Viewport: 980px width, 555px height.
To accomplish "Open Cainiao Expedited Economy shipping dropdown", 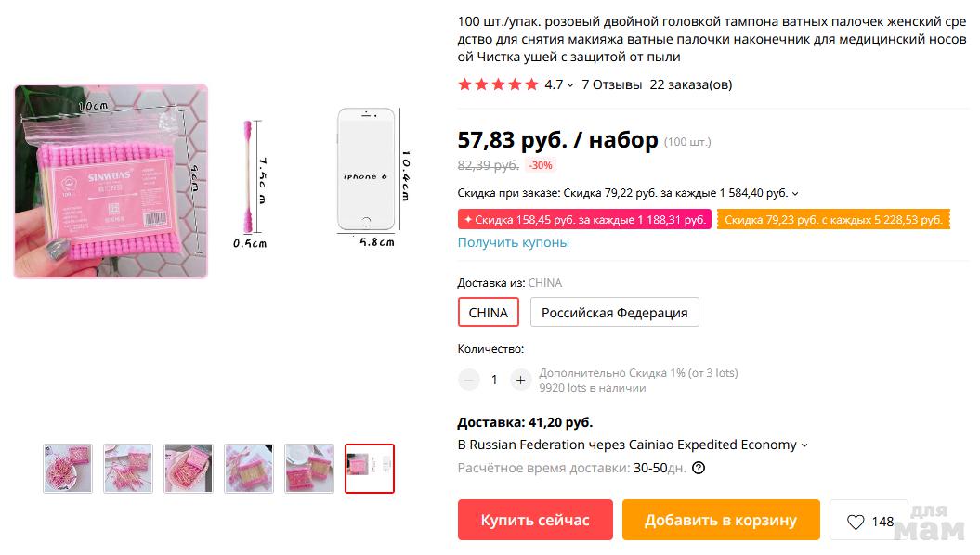I will pyautogui.click(x=804, y=445).
